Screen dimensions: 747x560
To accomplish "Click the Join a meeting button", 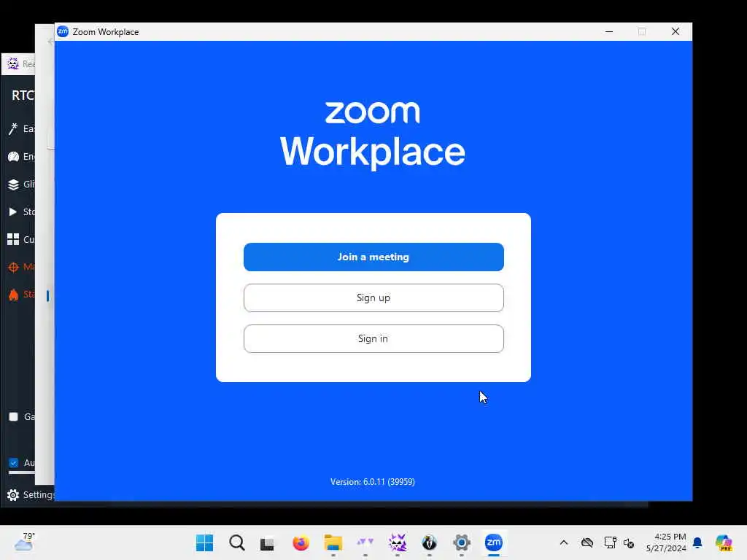I will point(373,257).
